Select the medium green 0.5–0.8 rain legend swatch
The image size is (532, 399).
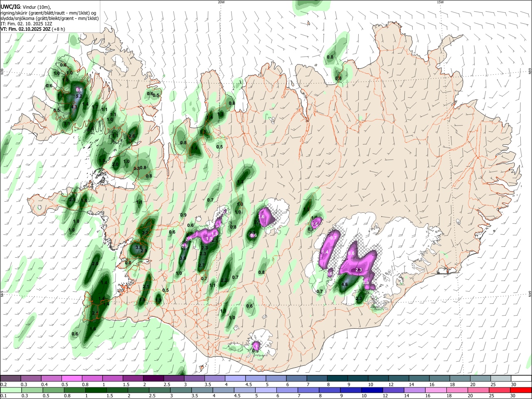pyautogui.click(x=53, y=390)
